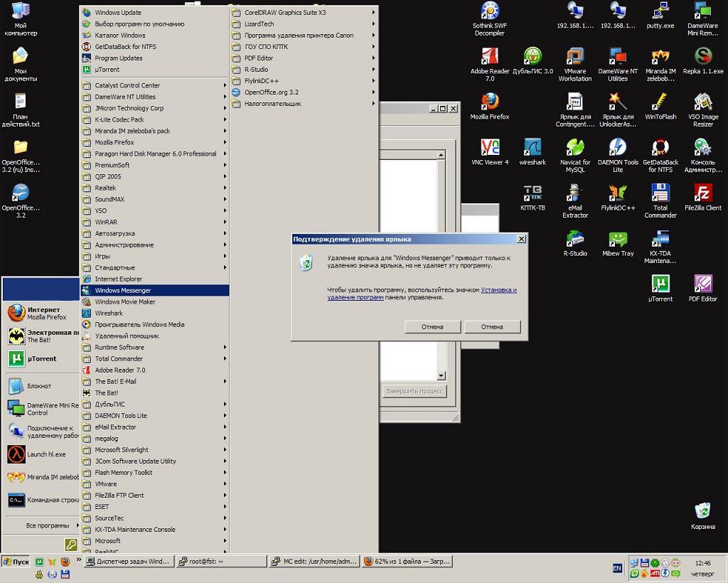Open the 62% из 1 файла download window

point(407,561)
